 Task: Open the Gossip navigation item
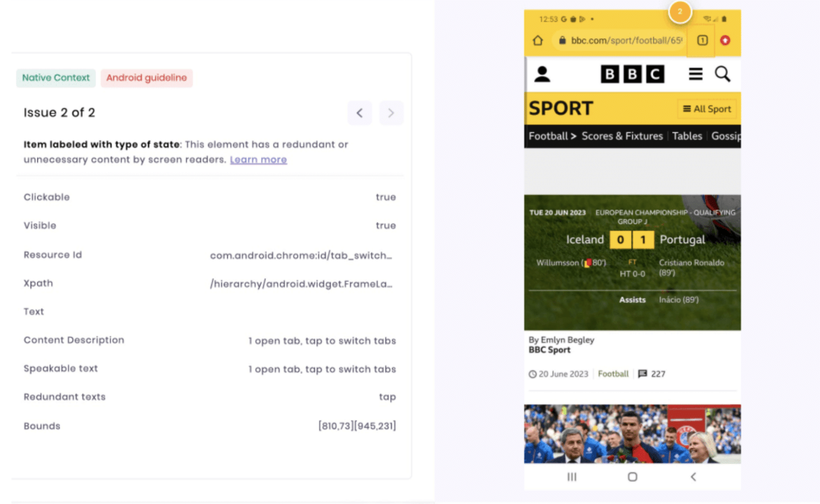pos(727,136)
